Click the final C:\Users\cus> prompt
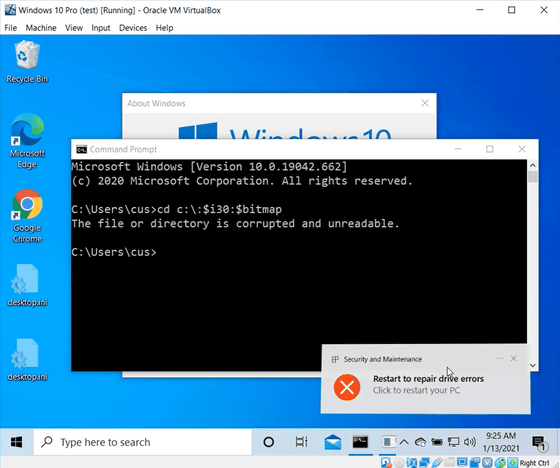This screenshot has height=468, width=560. coord(114,252)
